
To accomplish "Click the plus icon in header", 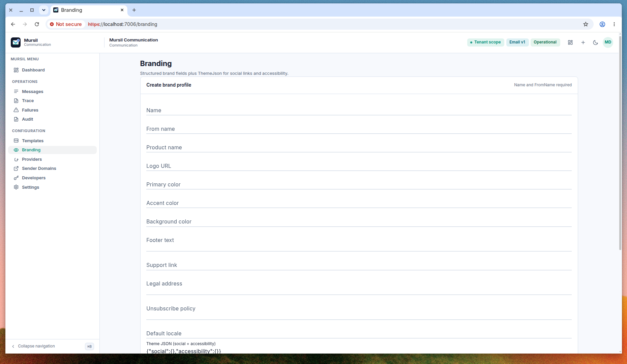I will pos(583,42).
